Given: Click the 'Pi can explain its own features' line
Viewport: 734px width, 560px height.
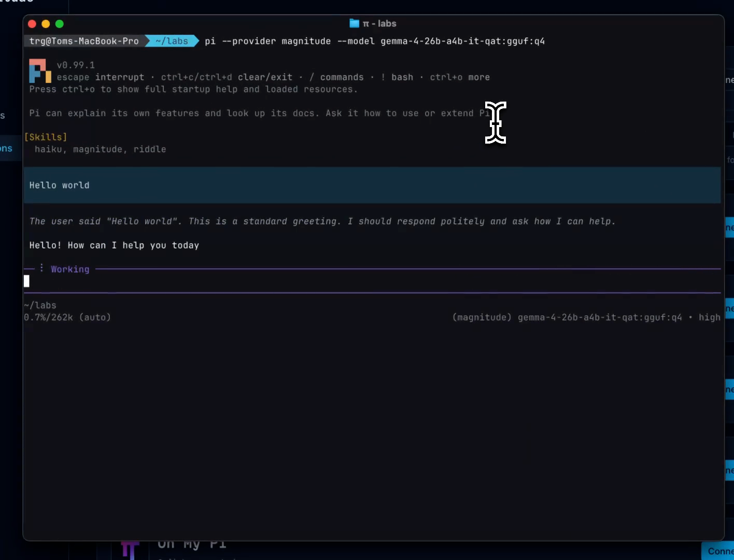Looking at the screenshot, I should (259, 113).
